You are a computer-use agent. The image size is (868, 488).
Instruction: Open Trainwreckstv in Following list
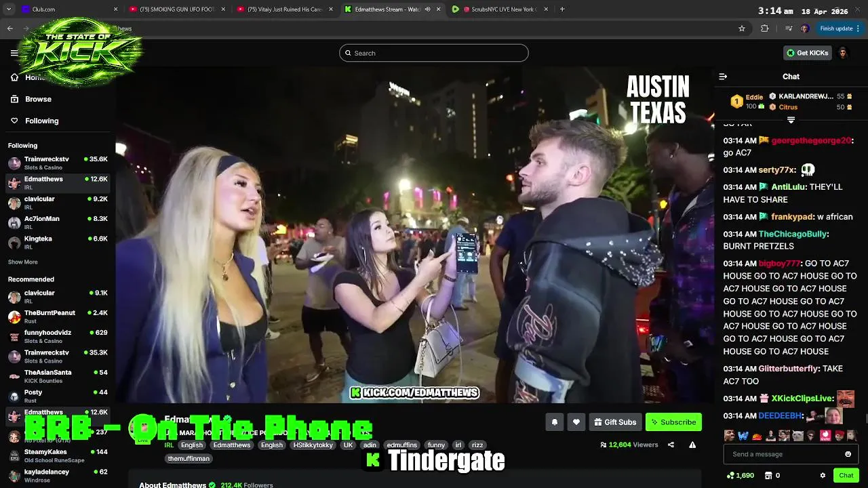tap(58, 163)
